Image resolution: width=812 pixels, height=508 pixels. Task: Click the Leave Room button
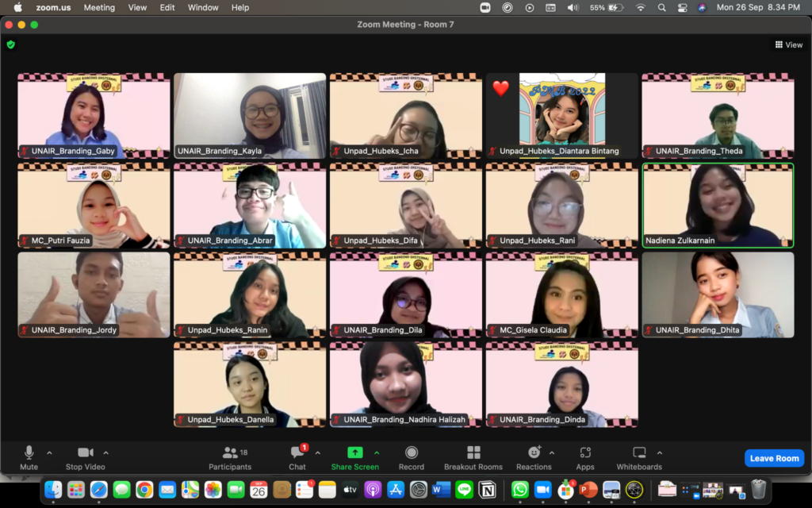tap(774, 458)
